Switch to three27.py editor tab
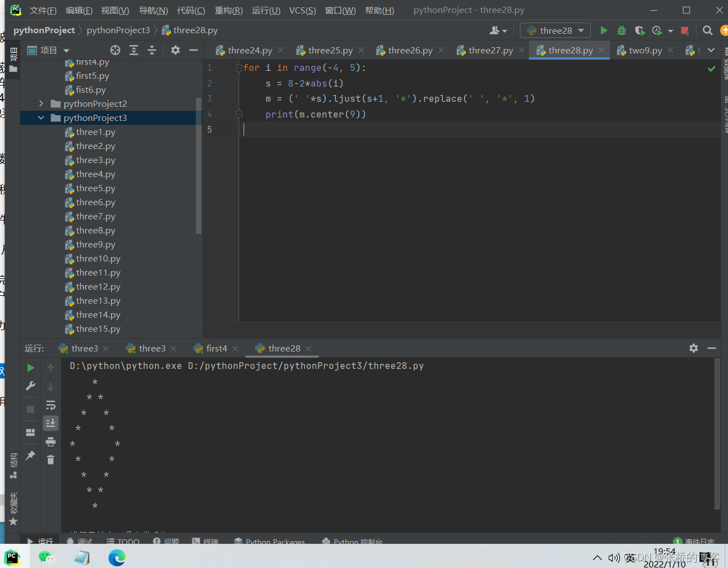 click(x=491, y=50)
